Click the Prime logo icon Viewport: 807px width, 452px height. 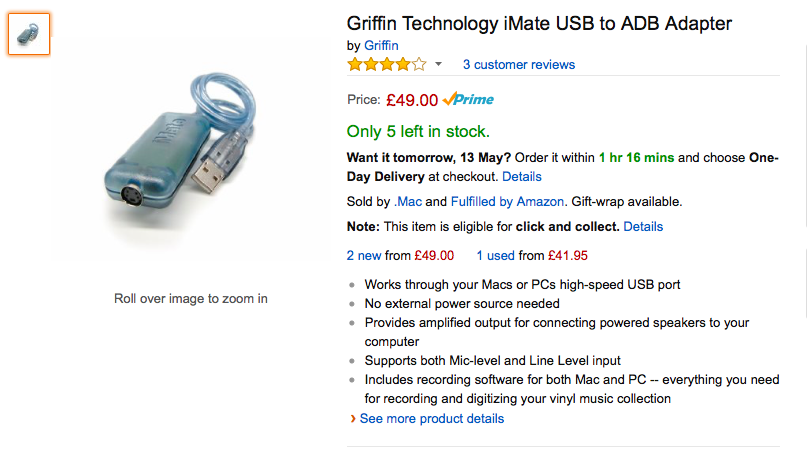coord(467,99)
